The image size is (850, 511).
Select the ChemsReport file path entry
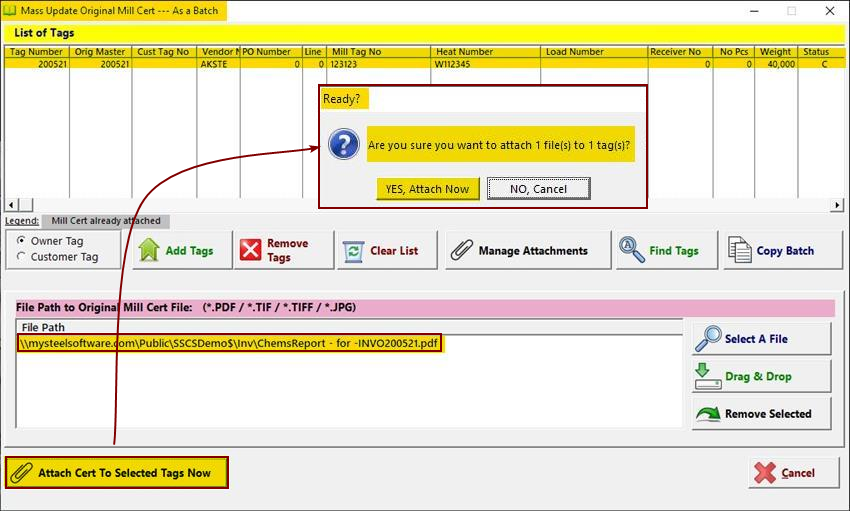[229, 343]
